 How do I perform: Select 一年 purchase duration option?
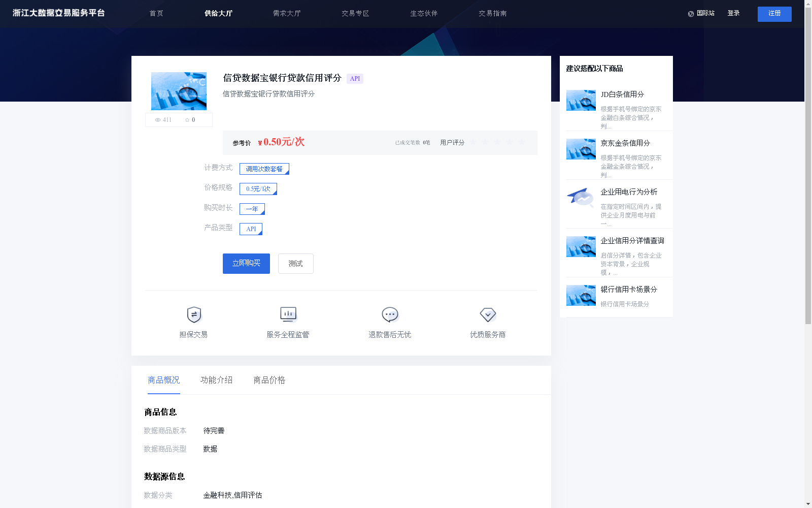[252, 209]
